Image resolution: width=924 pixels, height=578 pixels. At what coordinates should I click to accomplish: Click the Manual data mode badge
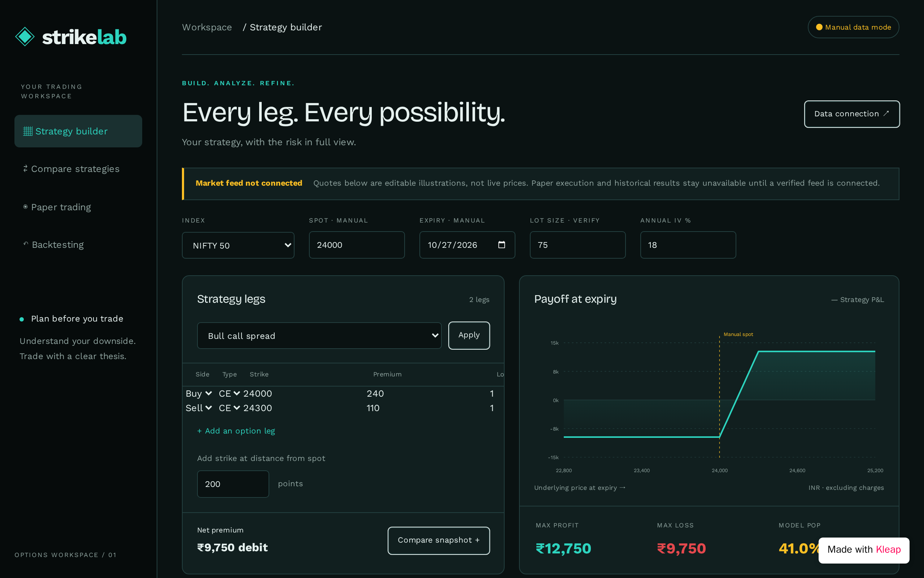click(x=853, y=27)
